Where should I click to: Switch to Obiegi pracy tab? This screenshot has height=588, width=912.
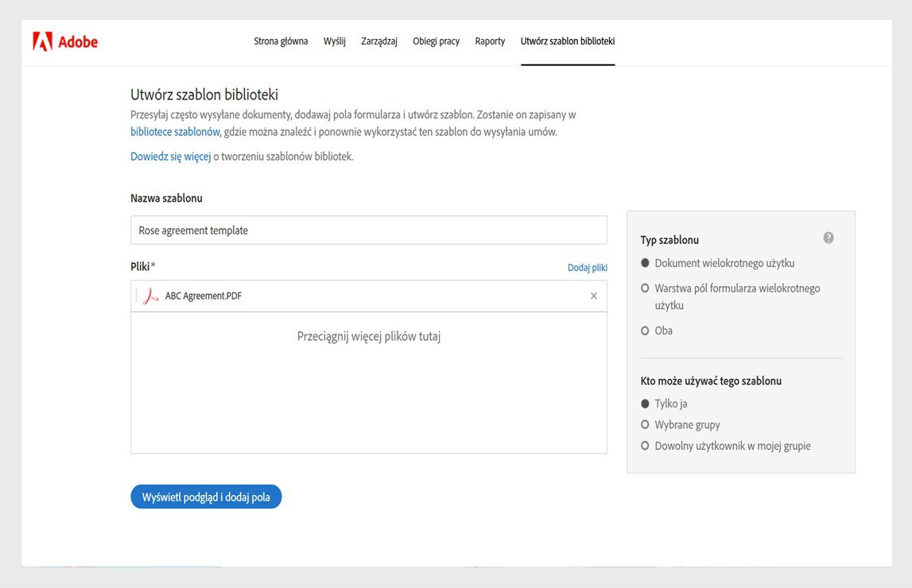click(x=436, y=41)
